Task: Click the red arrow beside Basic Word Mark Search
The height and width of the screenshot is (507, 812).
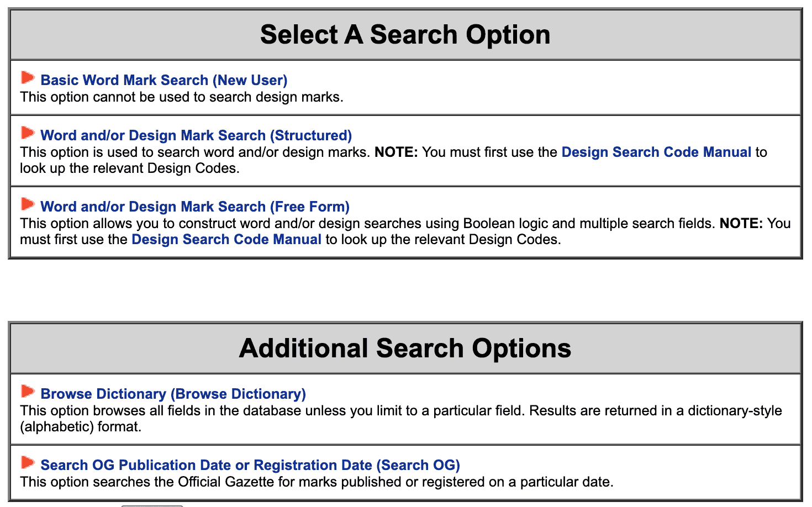Action: click(x=28, y=78)
